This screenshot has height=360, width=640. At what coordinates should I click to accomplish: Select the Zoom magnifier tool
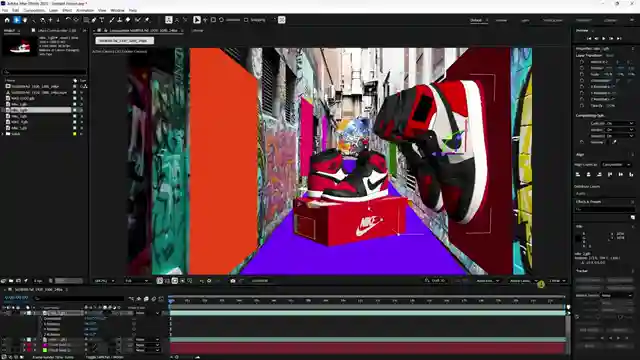coord(33,20)
